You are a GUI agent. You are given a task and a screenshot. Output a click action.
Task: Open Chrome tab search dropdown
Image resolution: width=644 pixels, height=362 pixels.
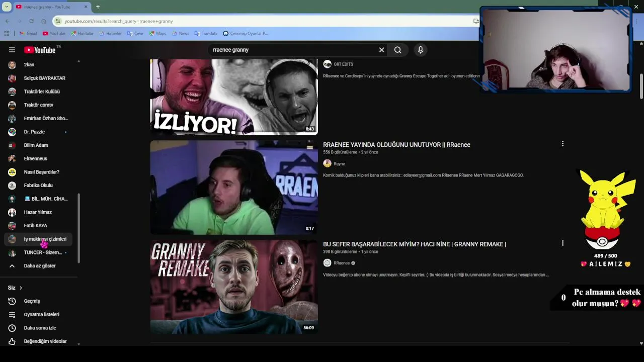(7, 7)
